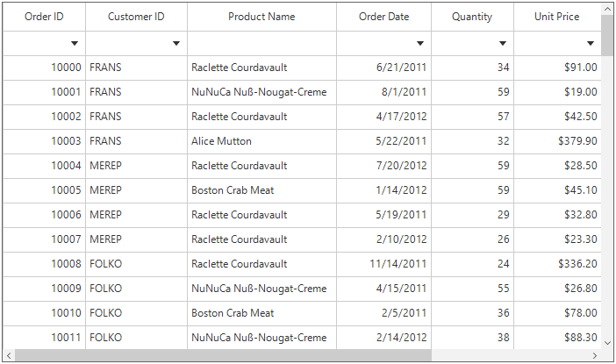
Task: Sort by the Product Name column header
Action: click(261, 17)
